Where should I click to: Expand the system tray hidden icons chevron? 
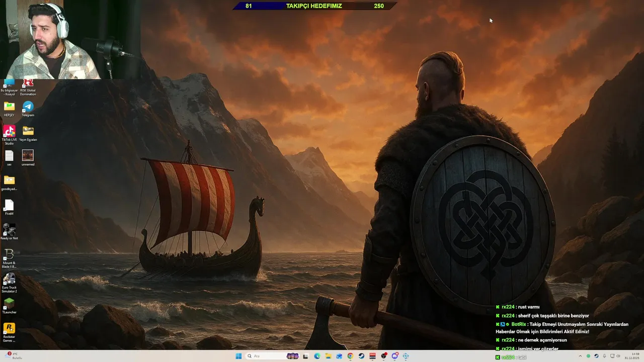coord(580,356)
